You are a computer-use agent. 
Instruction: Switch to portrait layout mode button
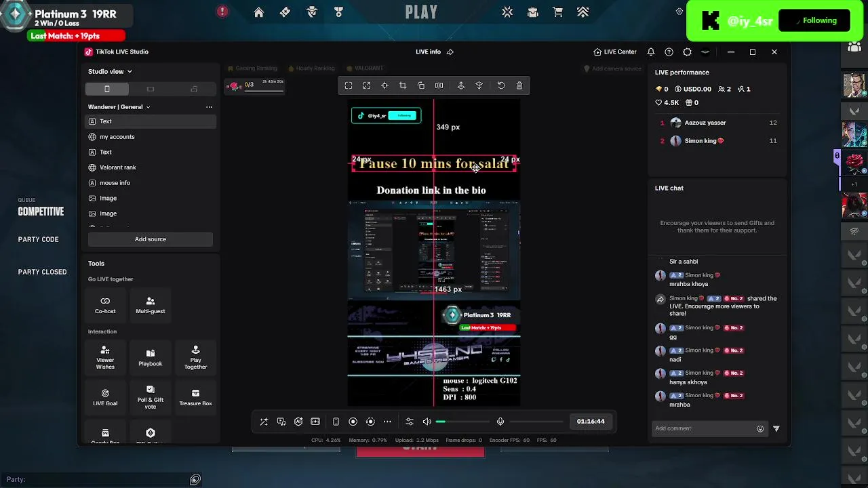107,89
